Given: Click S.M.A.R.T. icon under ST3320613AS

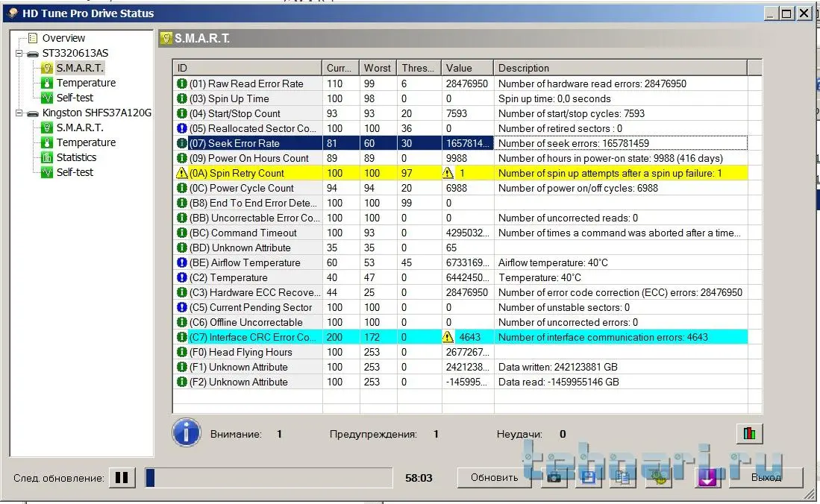Looking at the screenshot, I should pyautogui.click(x=47, y=68).
